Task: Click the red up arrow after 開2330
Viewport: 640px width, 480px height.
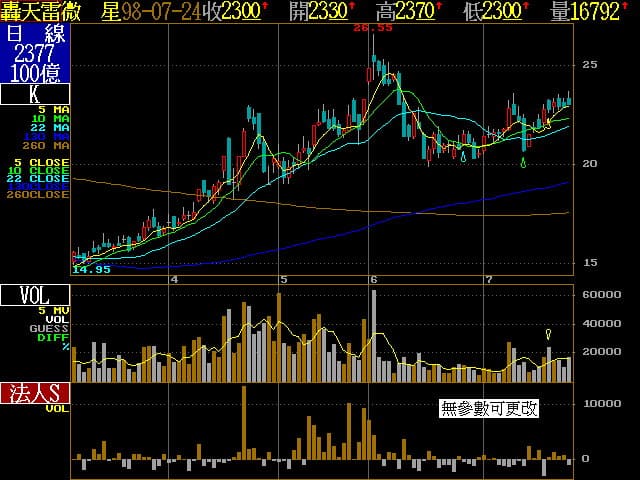Action: pos(351,8)
